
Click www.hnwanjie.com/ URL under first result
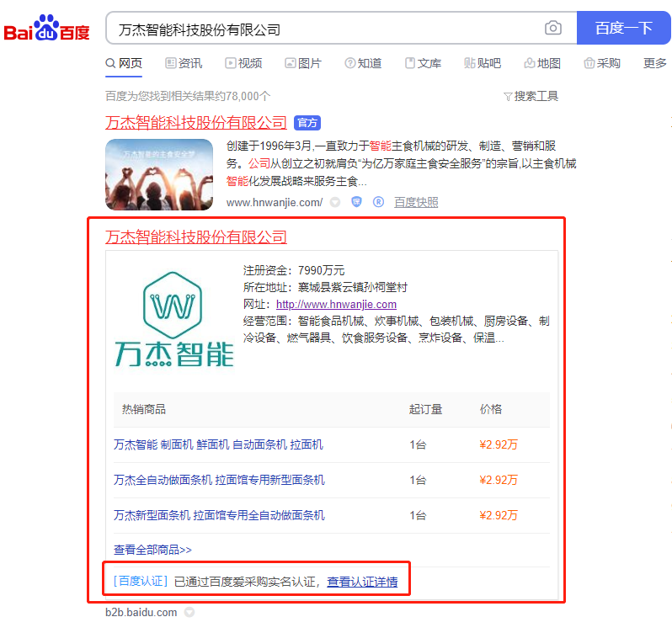[x=275, y=202]
